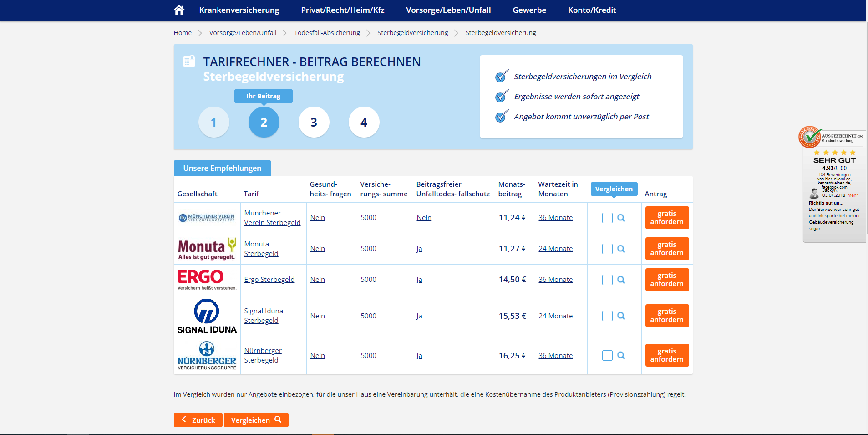Image resolution: width=868 pixels, height=435 pixels.
Task: Go to first Sterbegeldversicherung breadcrumb
Action: 412,33
